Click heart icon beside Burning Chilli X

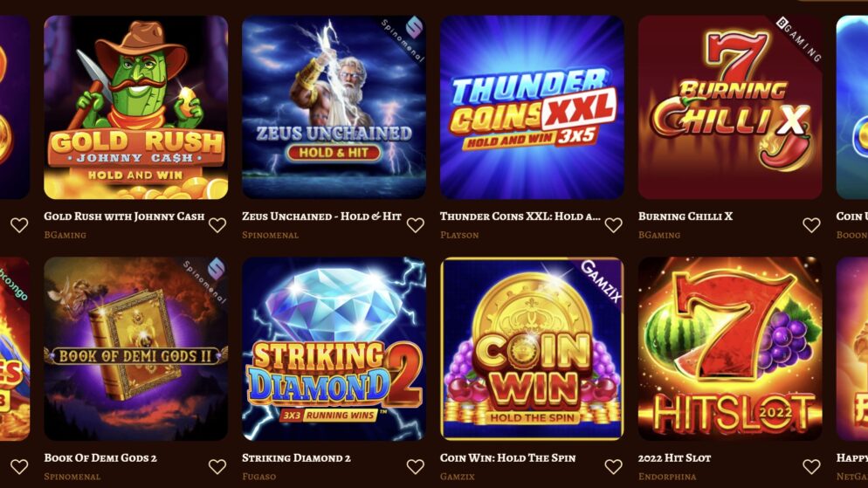(811, 224)
